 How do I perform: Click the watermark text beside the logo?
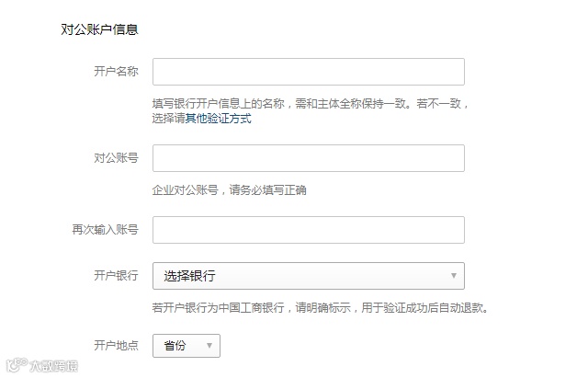pos(52,366)
